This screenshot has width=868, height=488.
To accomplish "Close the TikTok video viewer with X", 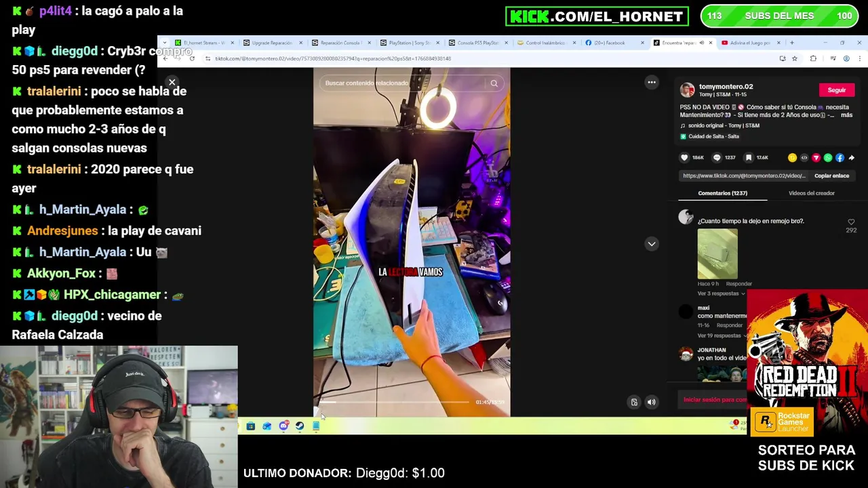I will pos(172,82).
